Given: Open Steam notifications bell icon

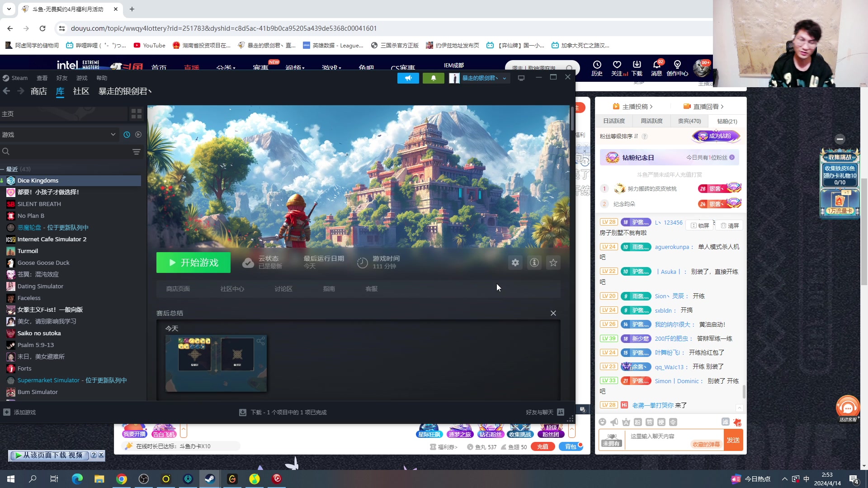Looking at the screenshot, I should (x=433, y=78).
